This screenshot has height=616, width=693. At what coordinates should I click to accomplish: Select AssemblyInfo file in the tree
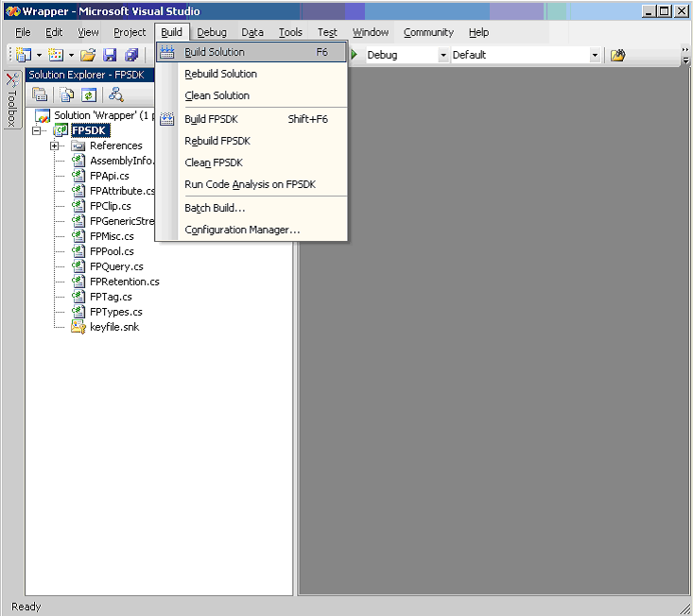(x=122, y=161)
